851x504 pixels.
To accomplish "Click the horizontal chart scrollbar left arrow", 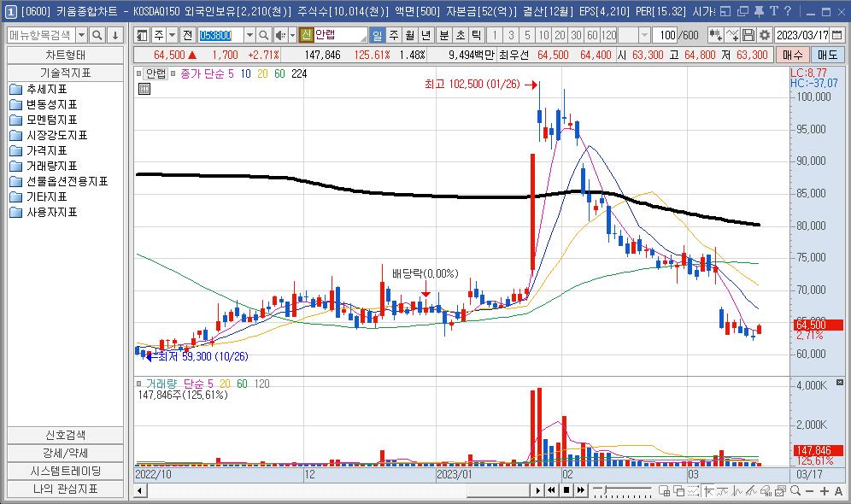I will (x=139, y=491).
